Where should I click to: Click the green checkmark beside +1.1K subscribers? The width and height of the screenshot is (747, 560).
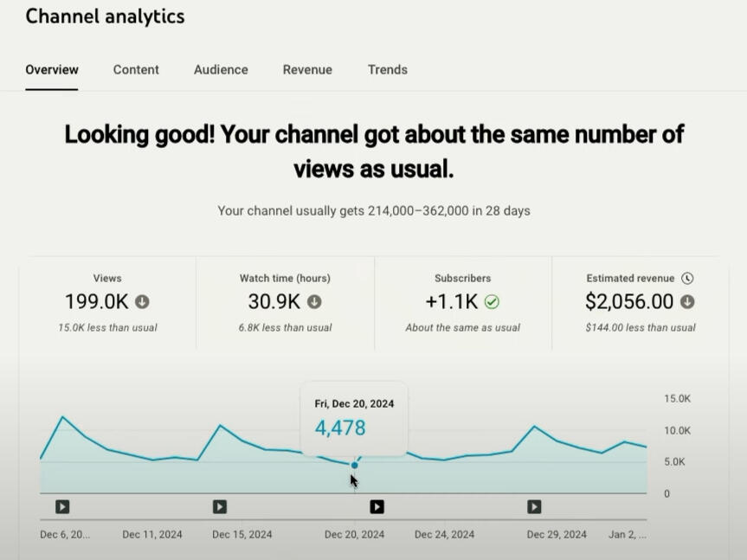click(x=492, y=302)
